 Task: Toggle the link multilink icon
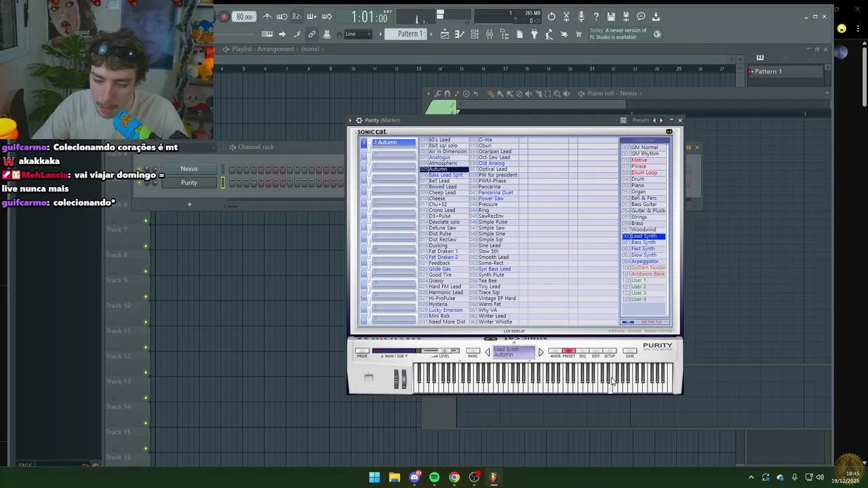tap(311, 34)
